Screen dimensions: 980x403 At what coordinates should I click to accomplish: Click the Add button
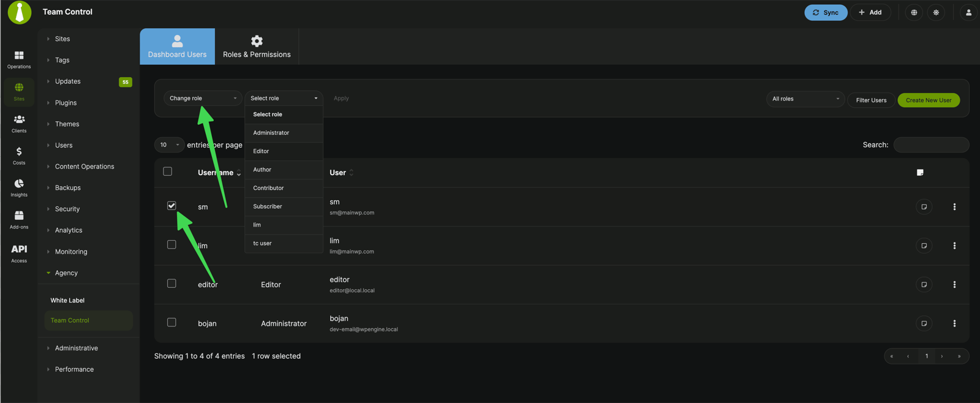(x=870, y=12)
